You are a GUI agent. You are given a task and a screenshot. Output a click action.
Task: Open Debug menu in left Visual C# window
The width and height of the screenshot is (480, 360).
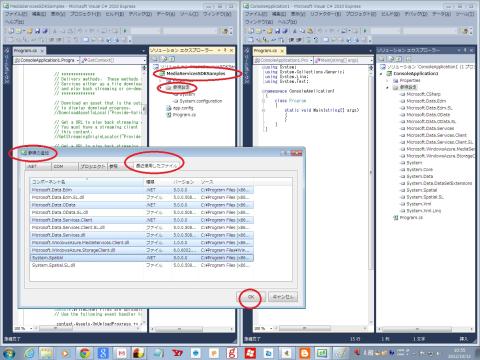point(140,14)
